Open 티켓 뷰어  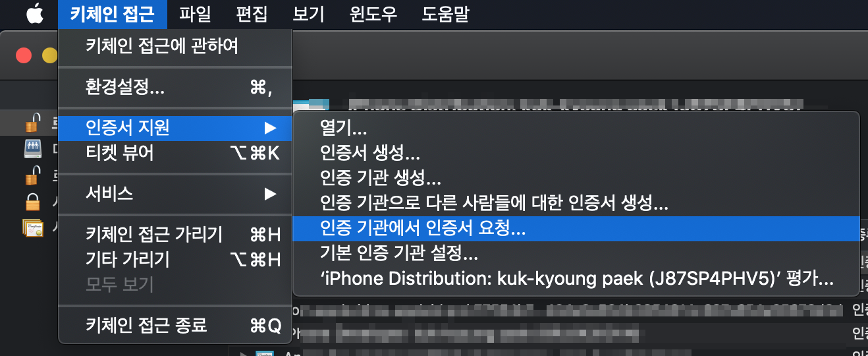[x=175, y=153]
